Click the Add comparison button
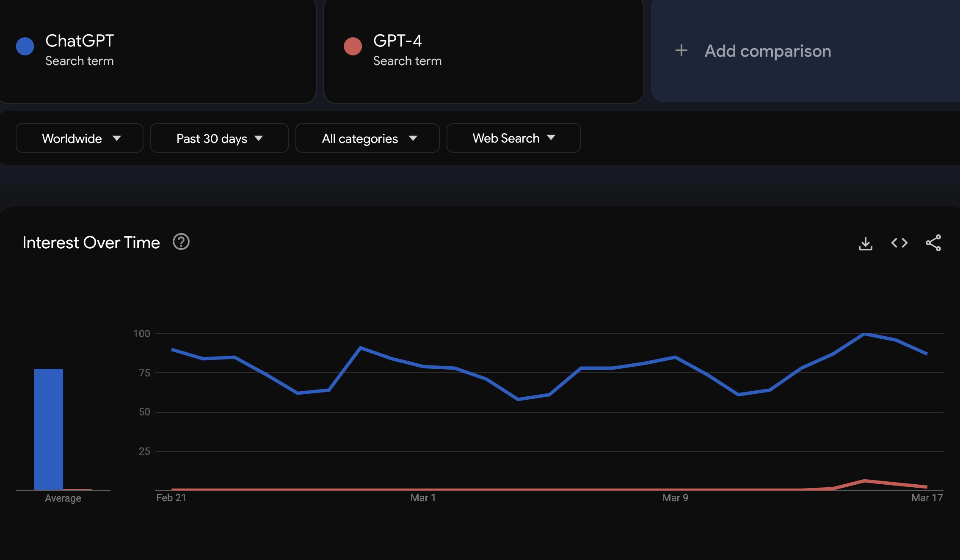The width and height of the screenshot is (960, 560). pos(805,51)
